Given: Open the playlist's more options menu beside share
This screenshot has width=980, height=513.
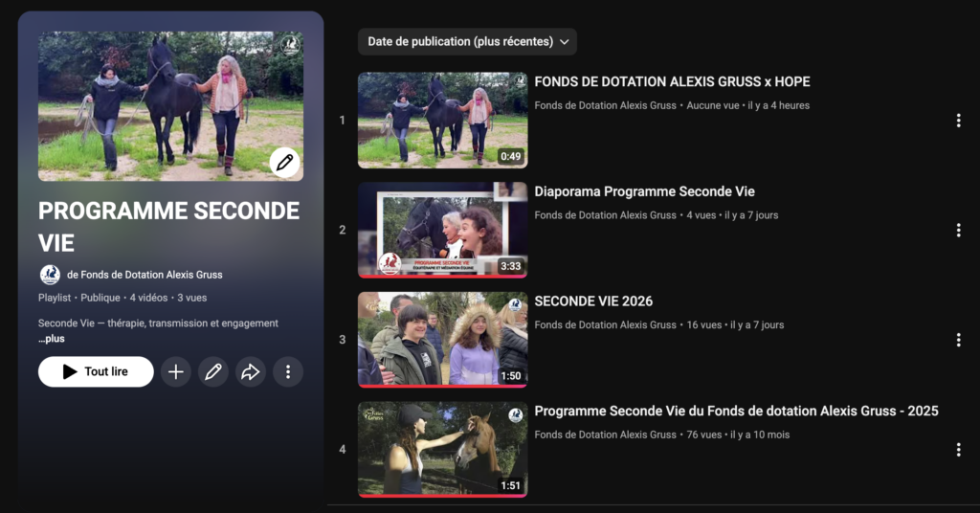Looking at the screenshot, I should click(x=288, y=371).
